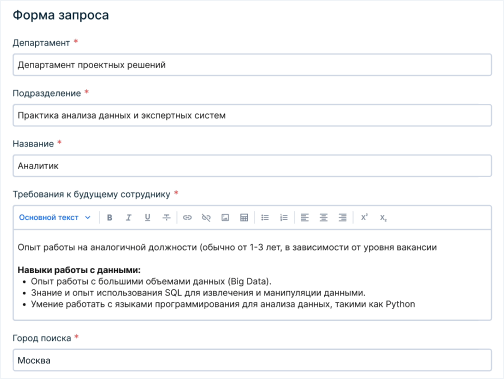Align text to the left
This screenshot has width=504, height=379.
tap(305, 218)
